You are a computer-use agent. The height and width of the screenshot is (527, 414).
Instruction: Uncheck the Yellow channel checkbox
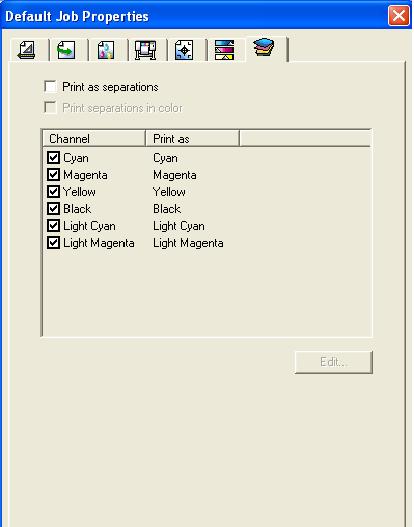(53, 192)
